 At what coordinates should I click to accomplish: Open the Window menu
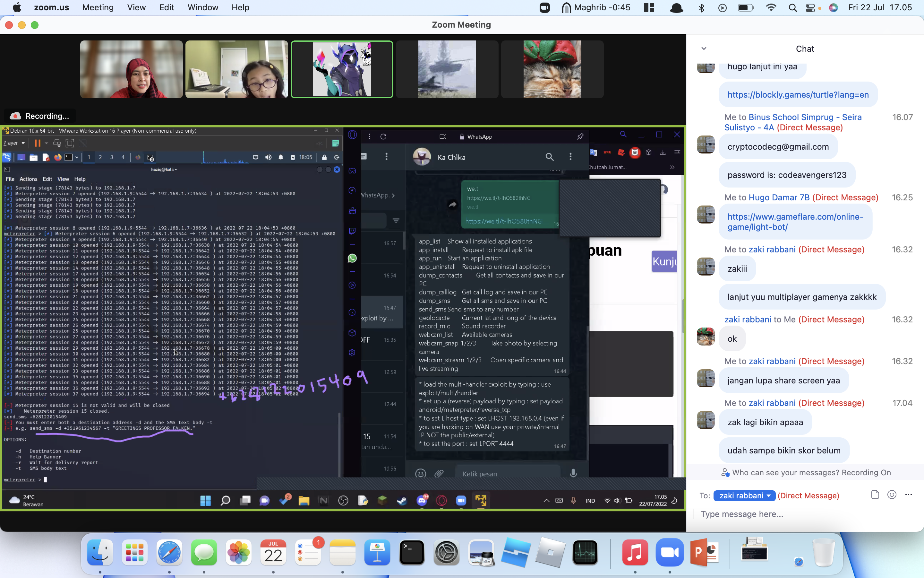203,8
